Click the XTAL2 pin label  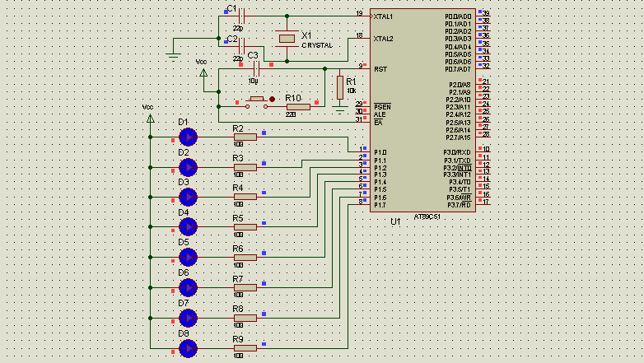click(x=383, y=39)
